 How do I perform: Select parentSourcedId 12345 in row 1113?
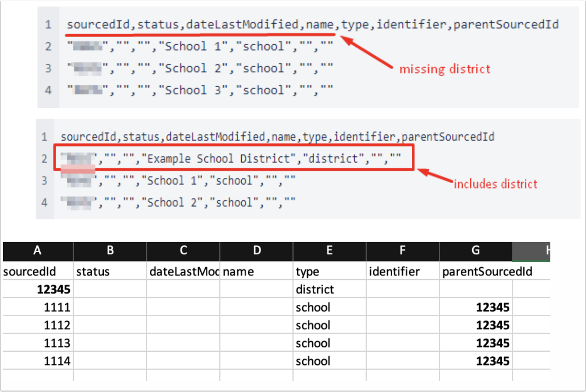pyautogui.click(x=476, y=343)
